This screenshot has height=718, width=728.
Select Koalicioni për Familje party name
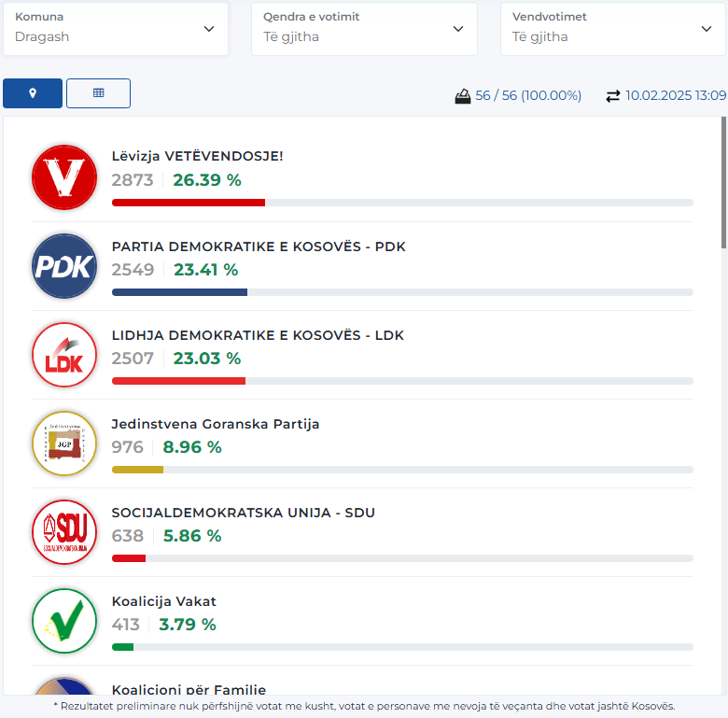[189, 689]
